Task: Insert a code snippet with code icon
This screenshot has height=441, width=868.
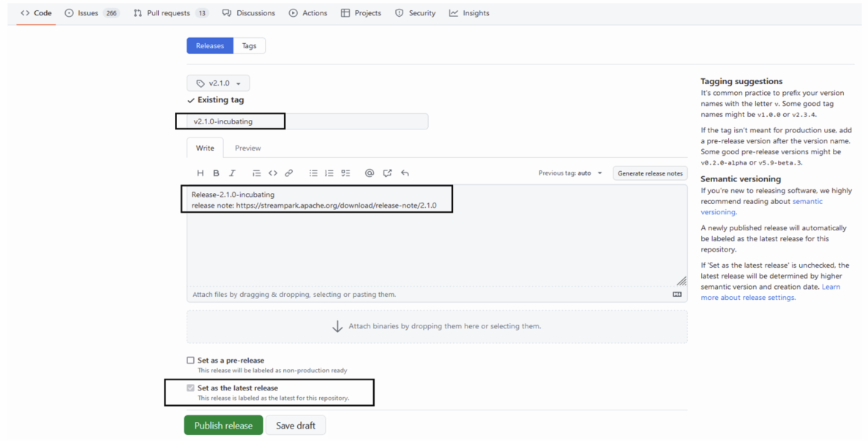Action: (273, 173)
